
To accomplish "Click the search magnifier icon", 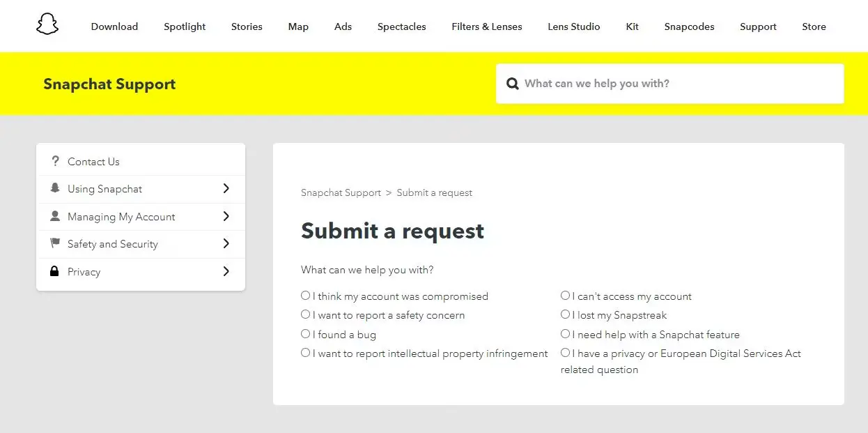I will coord(513,84).
